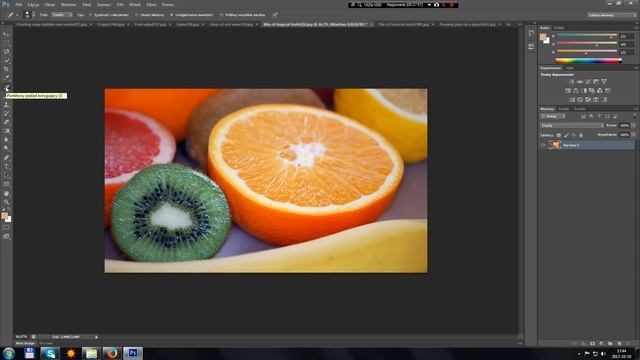Open the layer blending mode dropdown
Viewport: 640px width, 360px height.
coord(572,126)
